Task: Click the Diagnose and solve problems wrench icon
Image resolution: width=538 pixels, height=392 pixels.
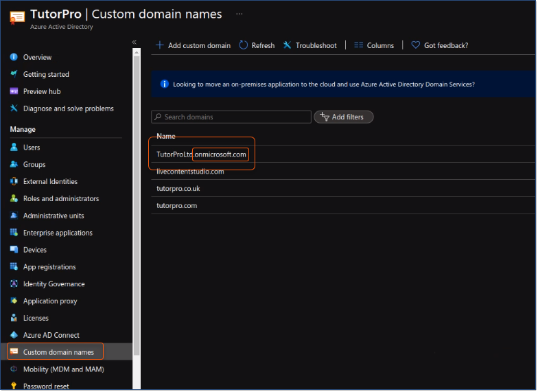Action: (x=14, y=108)
